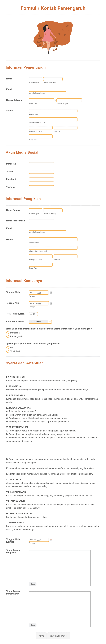Select the Pengiklan radio option
The image size is (106, 644).
tap(8, 333)
